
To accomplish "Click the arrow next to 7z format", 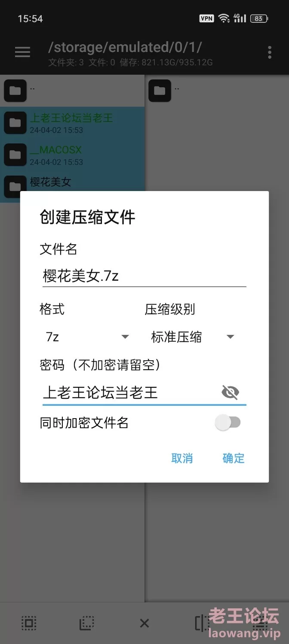I will 125,337.
